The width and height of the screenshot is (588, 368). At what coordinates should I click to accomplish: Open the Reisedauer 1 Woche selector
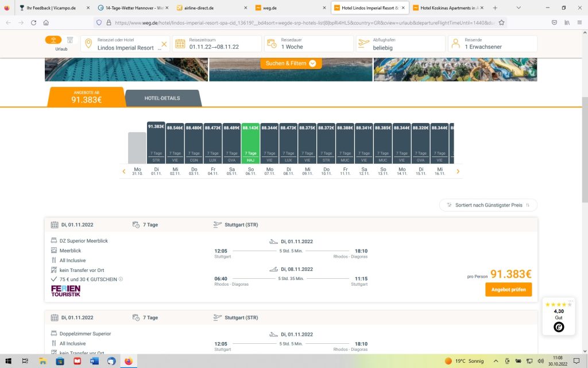(x=309, y=44)
